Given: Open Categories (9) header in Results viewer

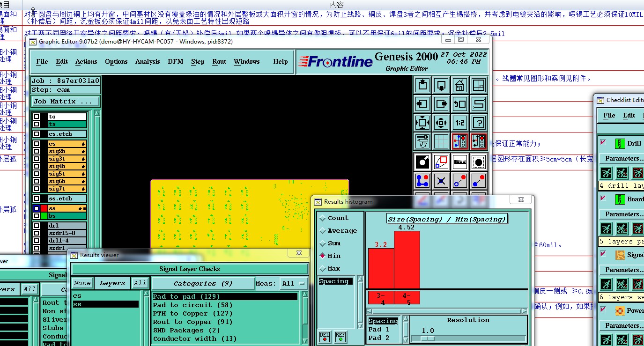Looking at the screenshot, I should coord(202,283).
